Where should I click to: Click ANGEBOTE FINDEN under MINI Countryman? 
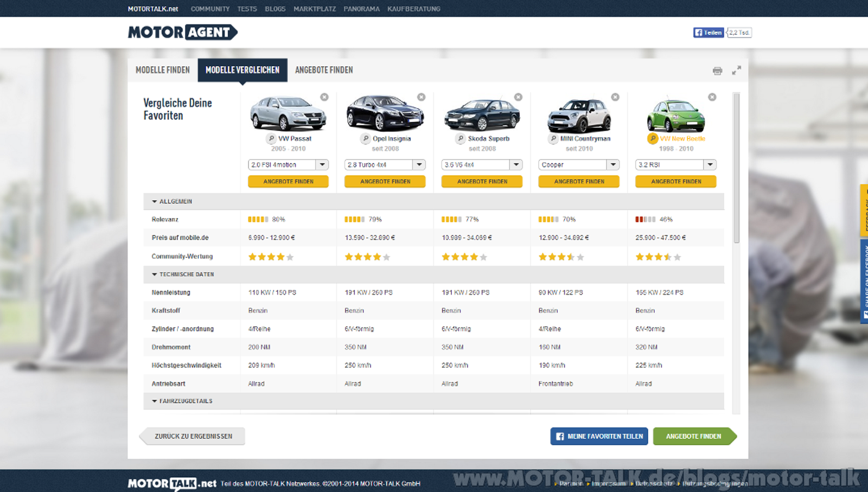(x=579, y=182)
